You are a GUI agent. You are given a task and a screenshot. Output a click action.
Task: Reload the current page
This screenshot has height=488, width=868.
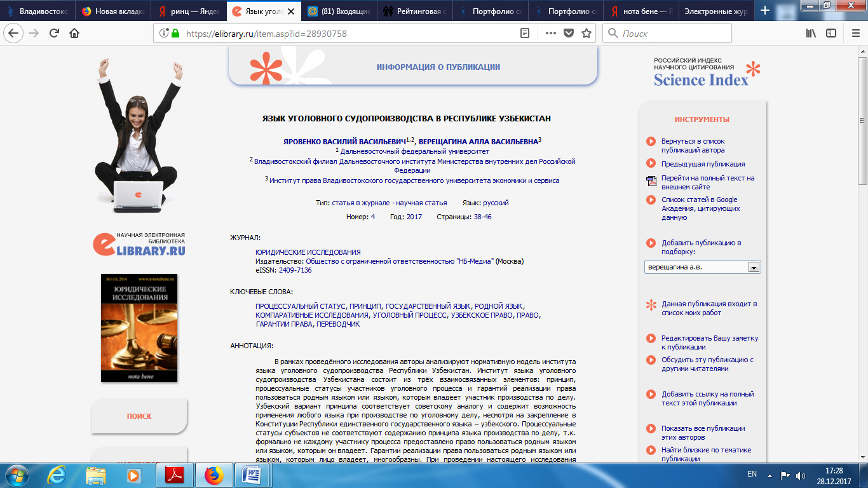click(x=54, y=33)
